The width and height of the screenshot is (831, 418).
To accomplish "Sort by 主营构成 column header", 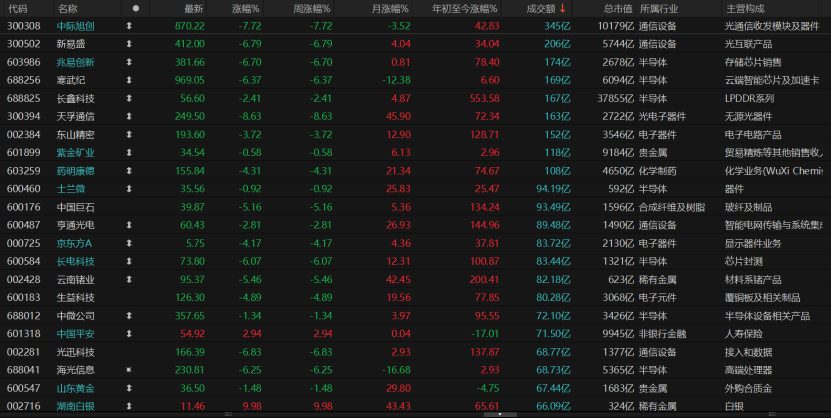I will [x=745, y=8].
